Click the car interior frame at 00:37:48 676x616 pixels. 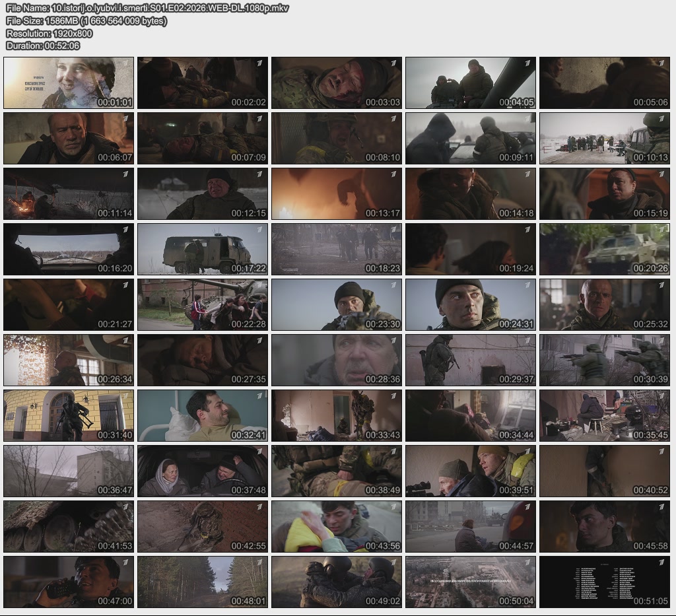pyautogui.click(x=203, y=471)
